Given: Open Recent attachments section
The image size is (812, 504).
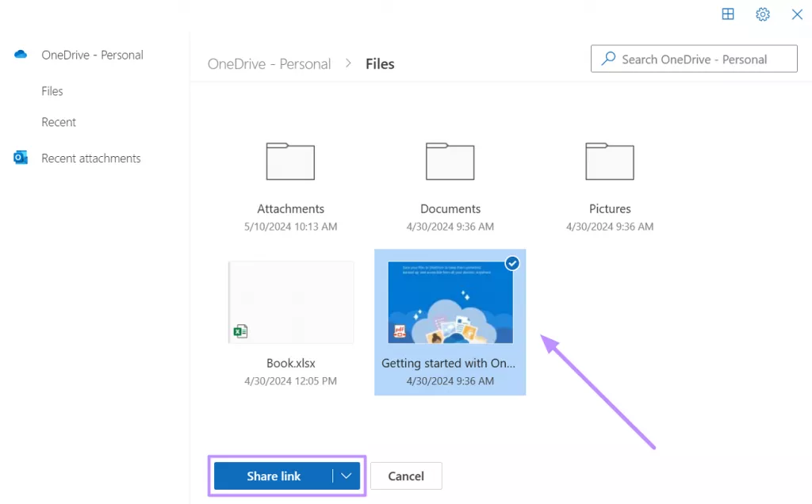Looking at the screenshot, I should point(90,158).
